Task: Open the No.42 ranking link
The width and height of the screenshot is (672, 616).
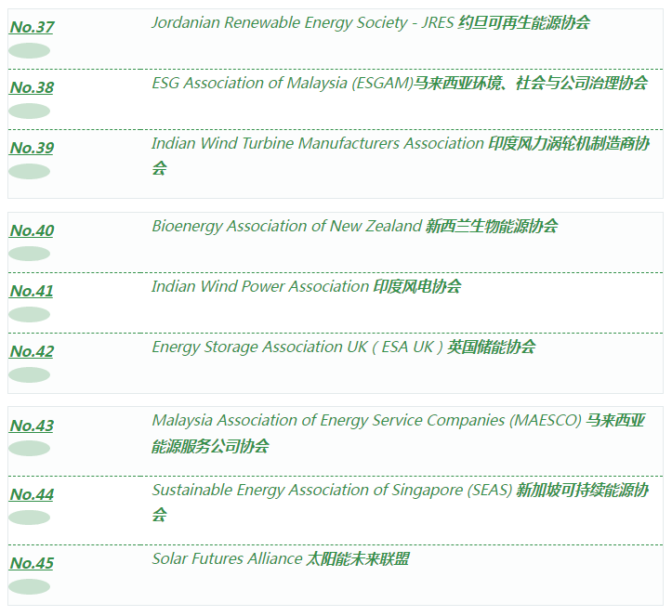Action: (32, 351)
